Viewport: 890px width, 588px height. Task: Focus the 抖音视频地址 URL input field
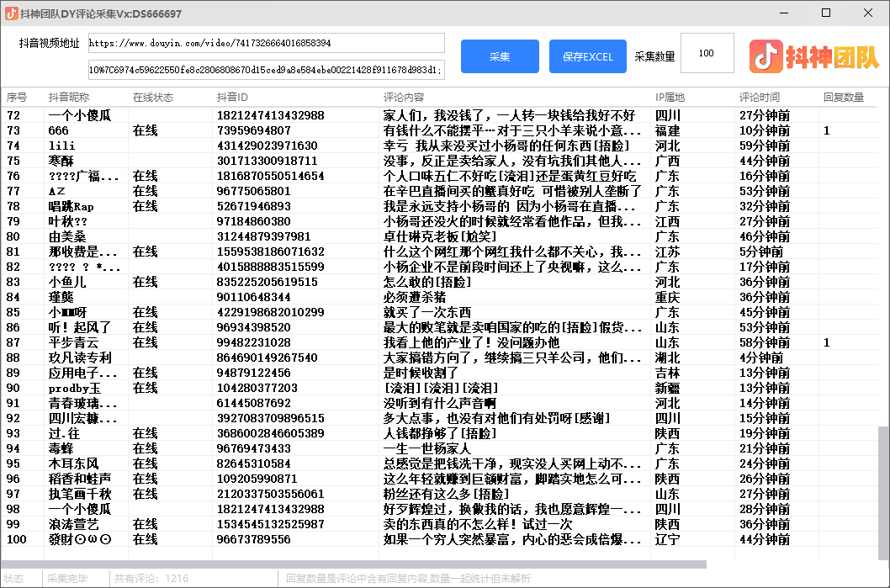click(x=266, y=43)
